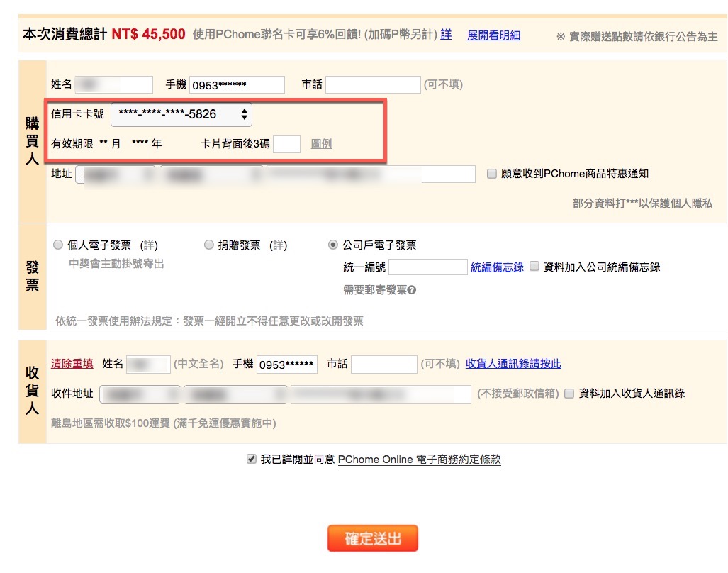Focus the recipient 手機 field showing 0953******

click(287, 364)
